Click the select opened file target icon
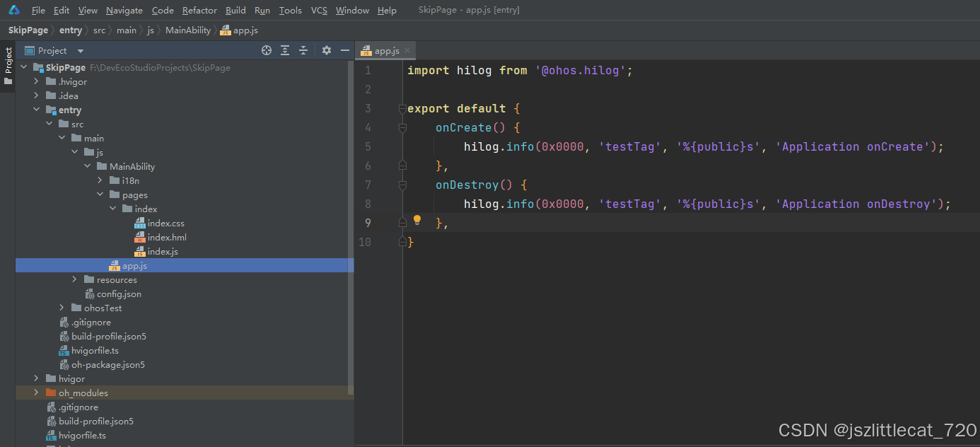980x447 pixels. point(267,50)
